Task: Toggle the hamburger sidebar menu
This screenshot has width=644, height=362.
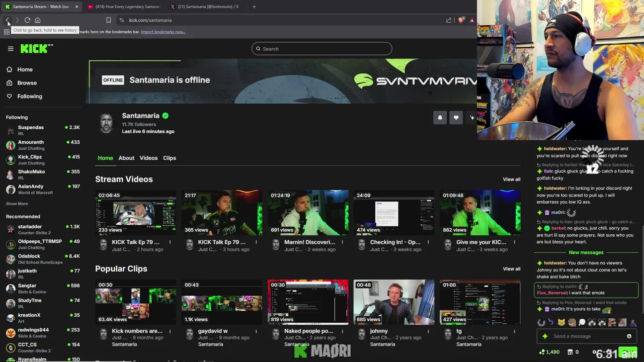Action: 11,49
